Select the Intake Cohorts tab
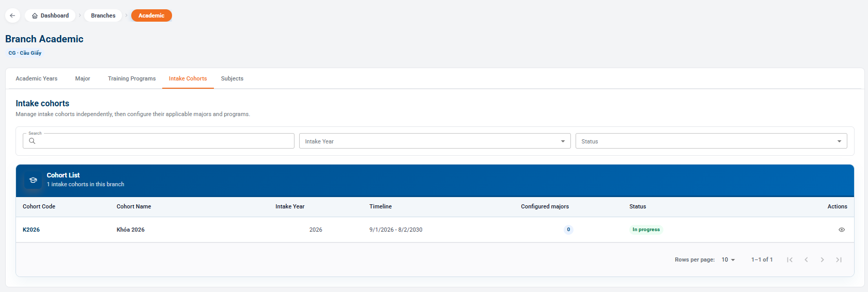This screenshot has width=868, height=292. click(x=188, y=78)
